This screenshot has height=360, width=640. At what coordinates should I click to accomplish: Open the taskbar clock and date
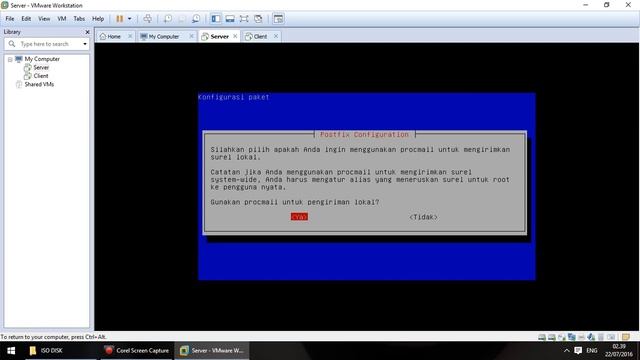[619, 351]
